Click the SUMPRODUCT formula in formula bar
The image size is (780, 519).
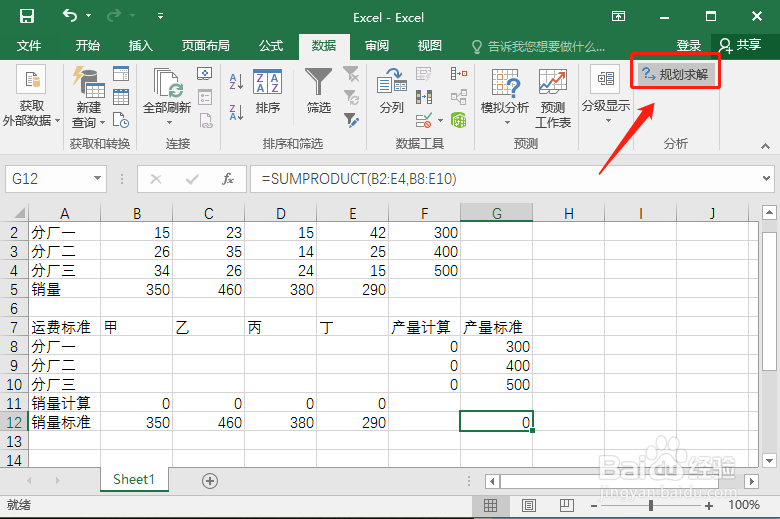pos(359,179)
